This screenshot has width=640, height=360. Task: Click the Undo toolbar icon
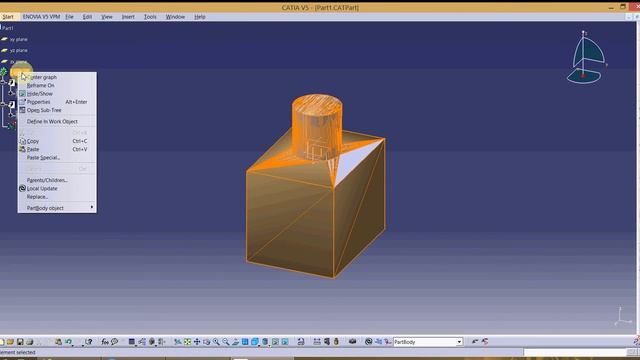pyautogui.click(x=69, y=342)
